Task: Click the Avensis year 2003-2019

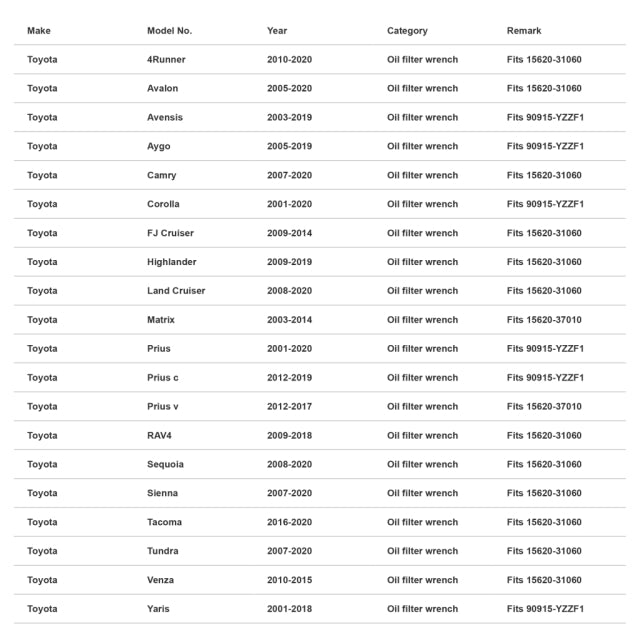Action: click(289, 118)
